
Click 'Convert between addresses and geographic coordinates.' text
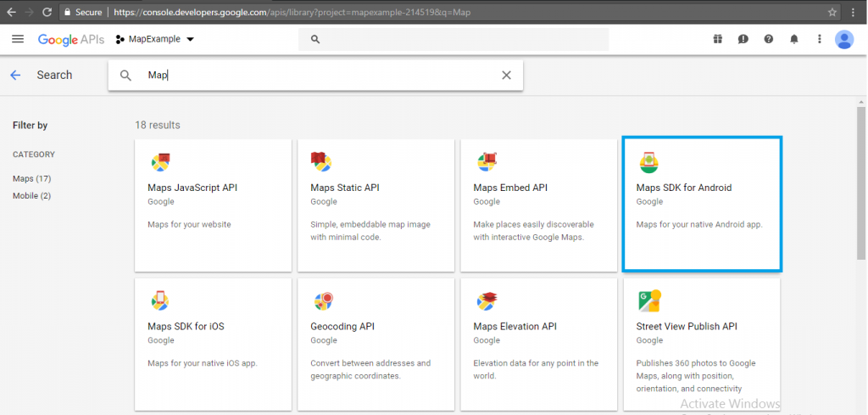click(370, 369)
